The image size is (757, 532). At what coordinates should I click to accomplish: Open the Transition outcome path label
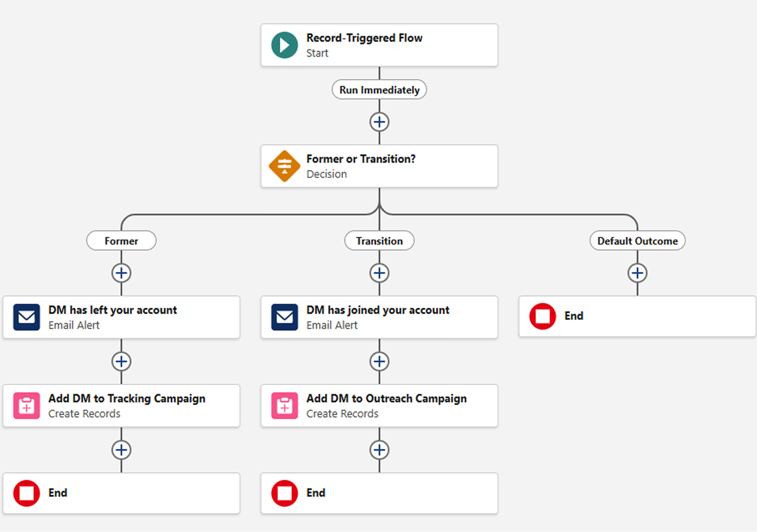point(379,241)
